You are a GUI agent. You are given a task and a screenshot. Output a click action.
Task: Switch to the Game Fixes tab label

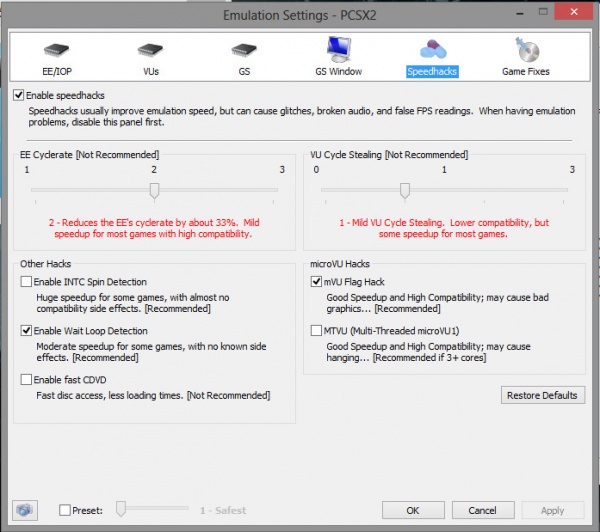pos(526,72)
